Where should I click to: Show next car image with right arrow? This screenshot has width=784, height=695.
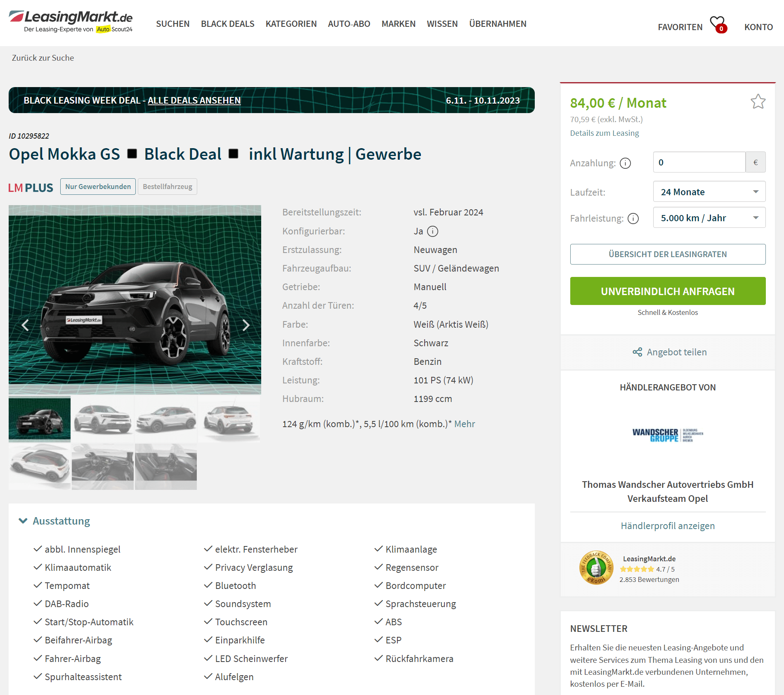(x=246, y=325)
